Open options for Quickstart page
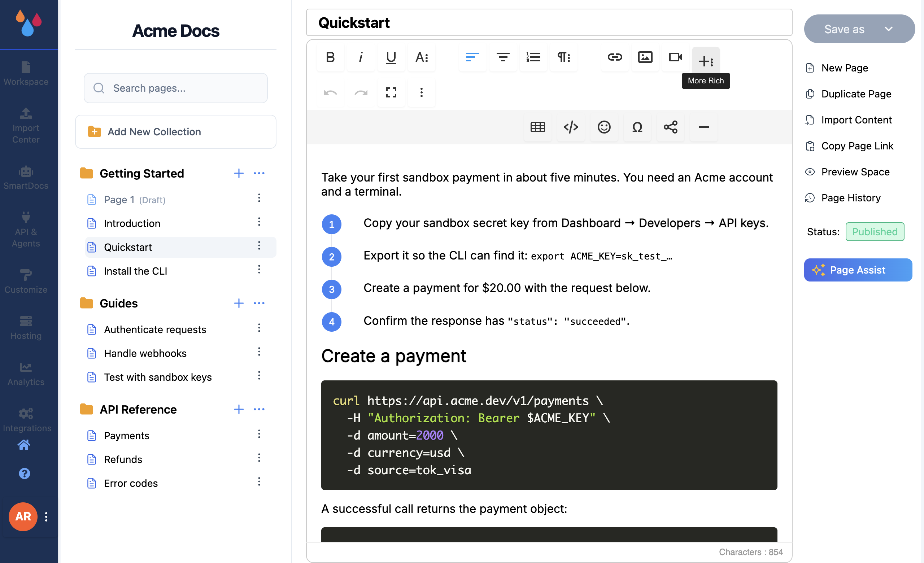Image resolution: width=924 pixels, height=563 pixels. (259, 246)
